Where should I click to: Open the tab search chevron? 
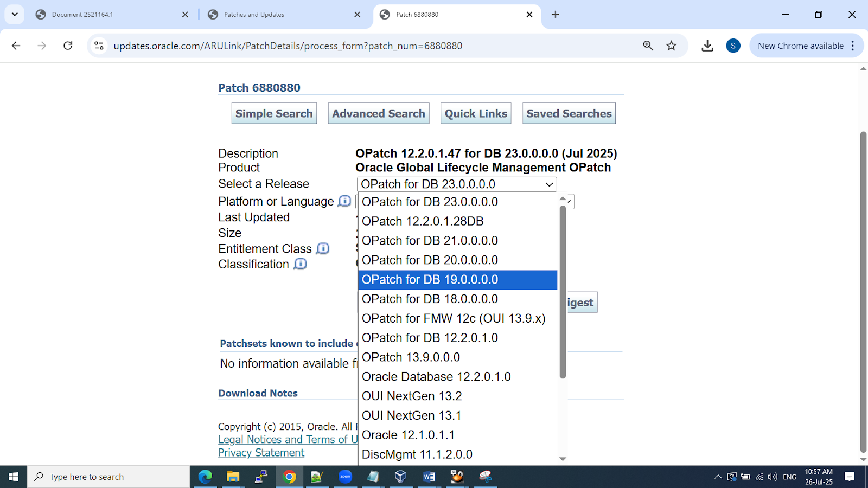(15, 15)
